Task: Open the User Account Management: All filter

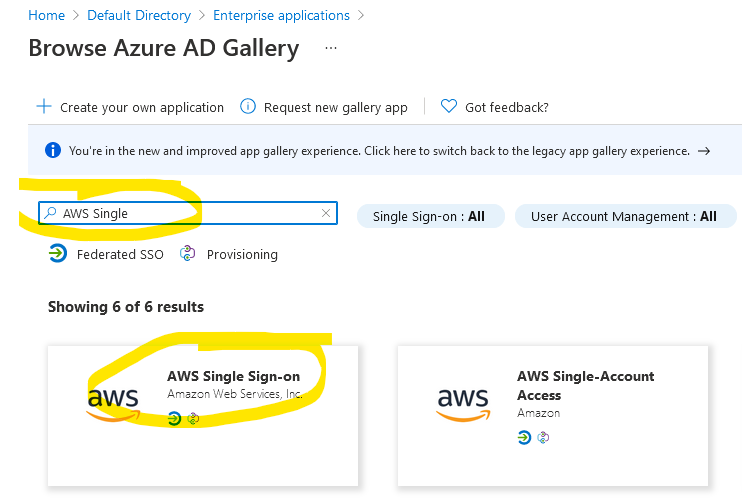Action: 626,216
